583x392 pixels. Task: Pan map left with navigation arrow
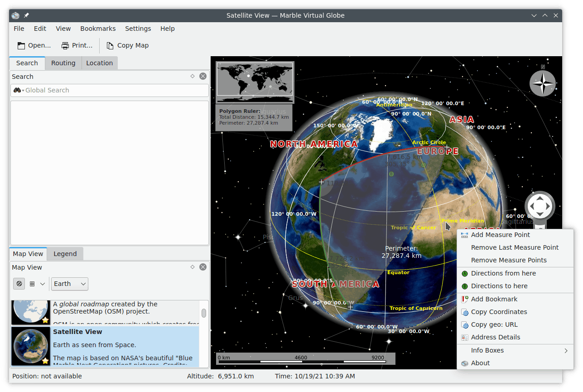tap(532, 207)
